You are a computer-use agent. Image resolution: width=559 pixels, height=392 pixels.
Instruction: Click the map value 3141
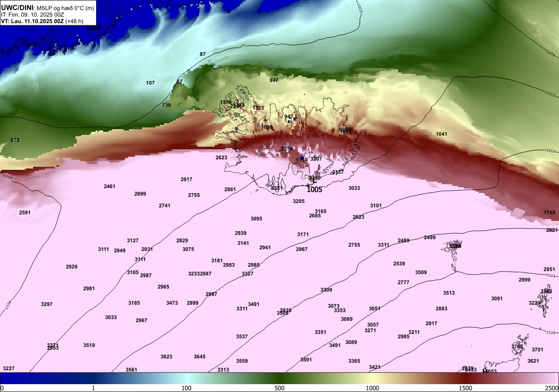point(243,243)
